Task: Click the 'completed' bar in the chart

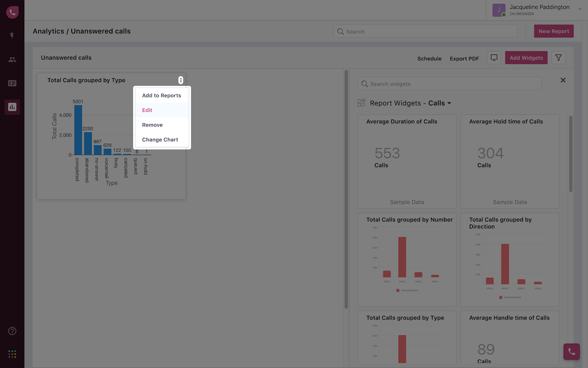Action: click(x=78, y=130)
